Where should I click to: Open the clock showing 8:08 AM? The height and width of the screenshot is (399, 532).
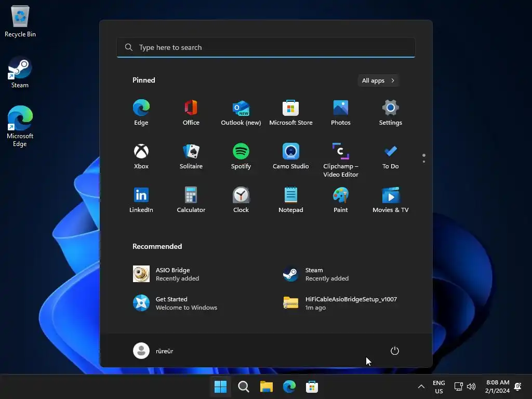tap(497, 387)
